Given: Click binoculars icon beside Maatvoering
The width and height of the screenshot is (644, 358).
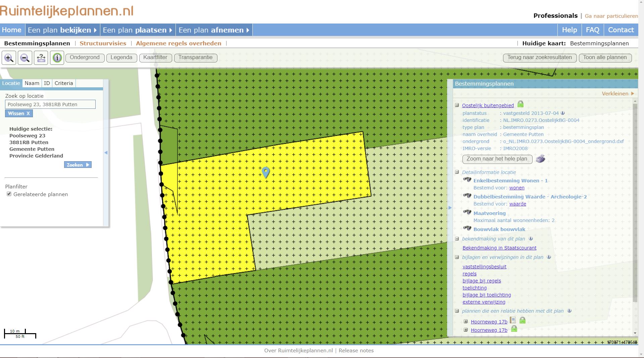Looking at the screenshot, I should coord(467,212).
